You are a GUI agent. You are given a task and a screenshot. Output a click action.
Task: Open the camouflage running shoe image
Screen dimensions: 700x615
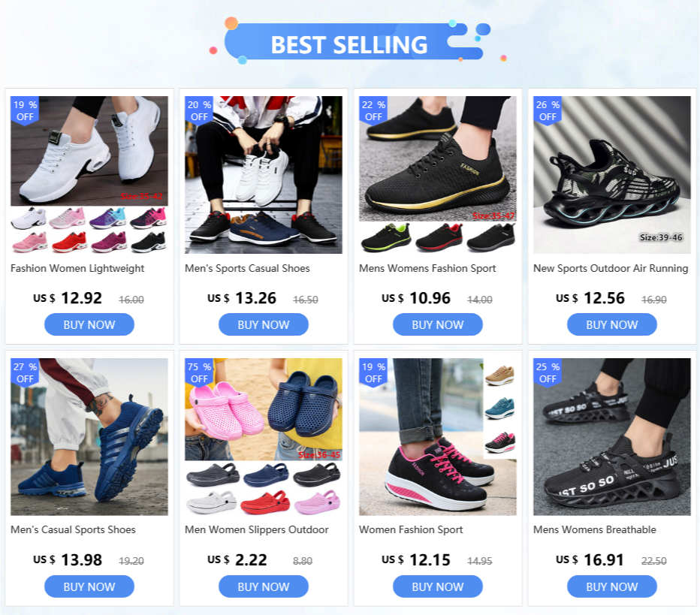611,174
